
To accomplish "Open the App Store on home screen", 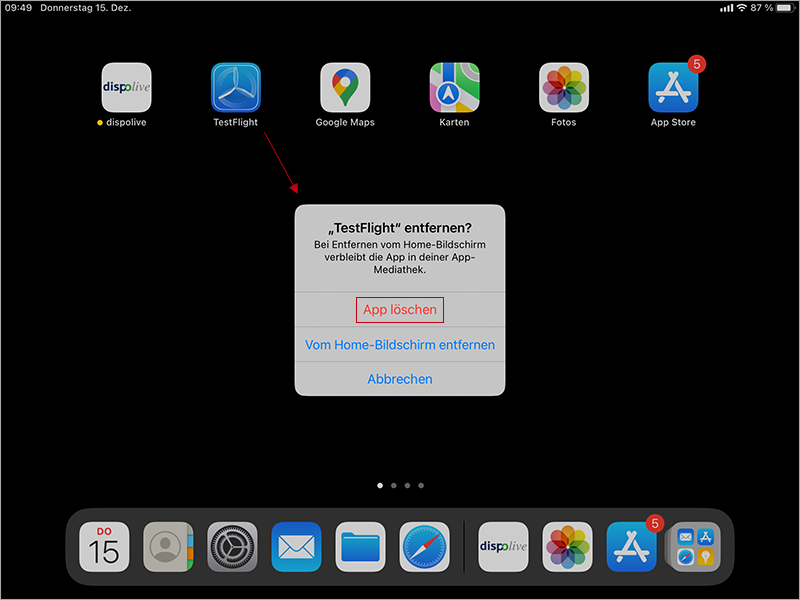I will pyautogui.click(x=673, y=87).
